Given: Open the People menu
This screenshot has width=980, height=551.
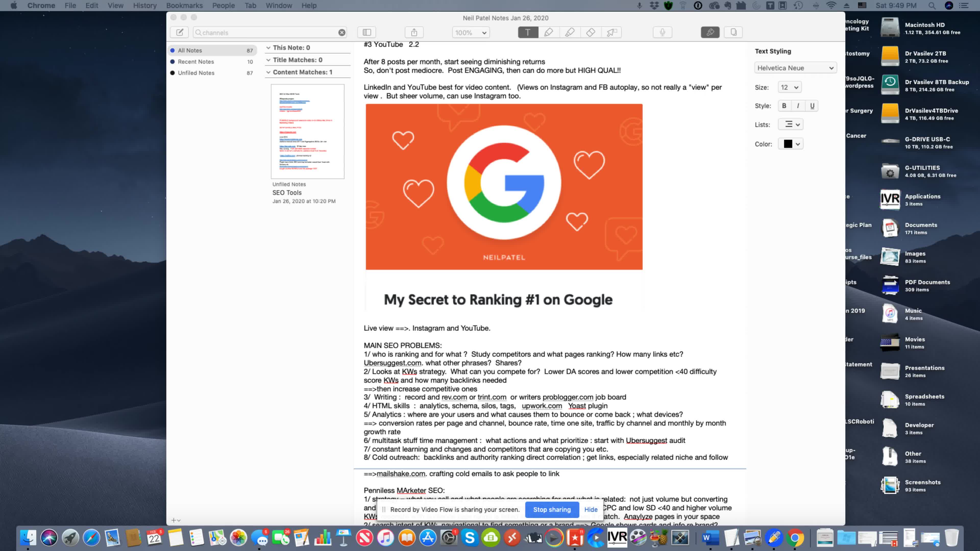Looking at the screenshot, I should pos(223,5).
